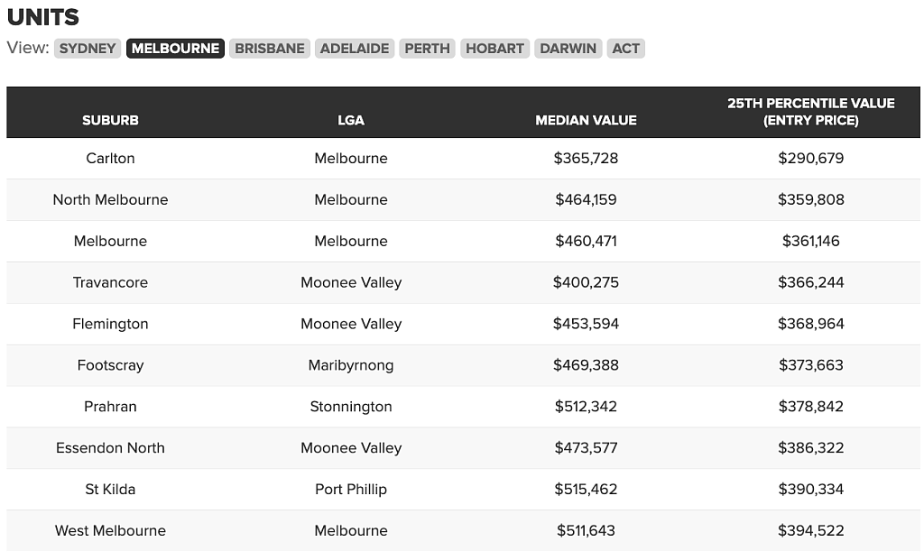Select the Melbourne suburb cell in third row
This screenshot has height=560, width=924.
[110, 241]
